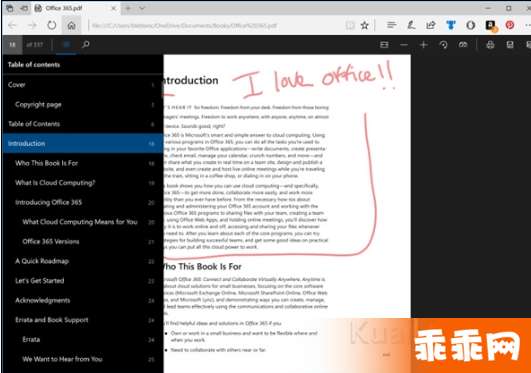The width and height of the screenshot is (531, 373).
Task: Select the highlighted Introduction entry
Action: (x=82, y=143)
